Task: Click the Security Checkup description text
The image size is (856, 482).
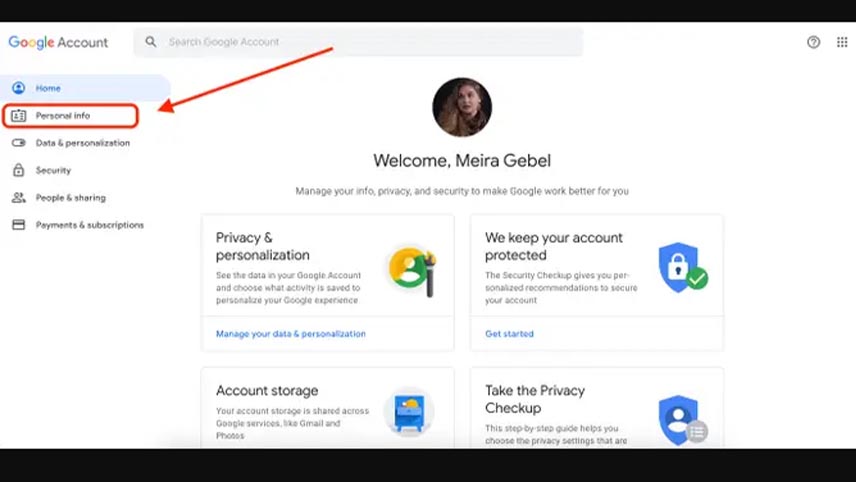Action: (x=561, y=288)
